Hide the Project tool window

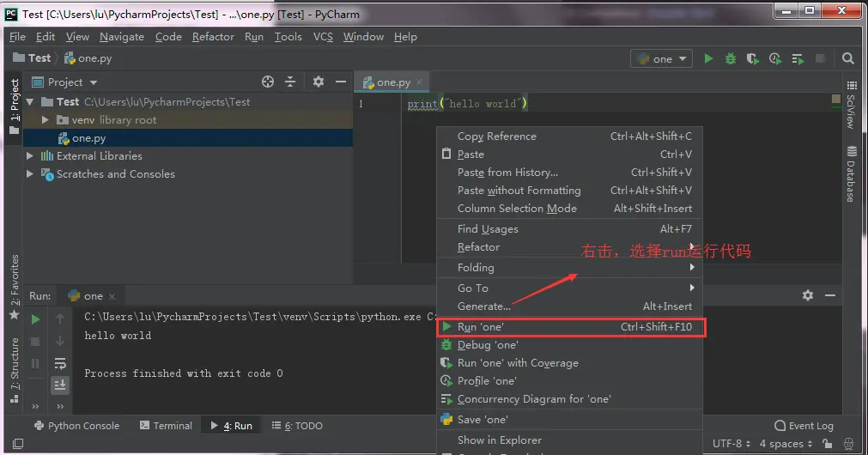(x=341, y=82)
